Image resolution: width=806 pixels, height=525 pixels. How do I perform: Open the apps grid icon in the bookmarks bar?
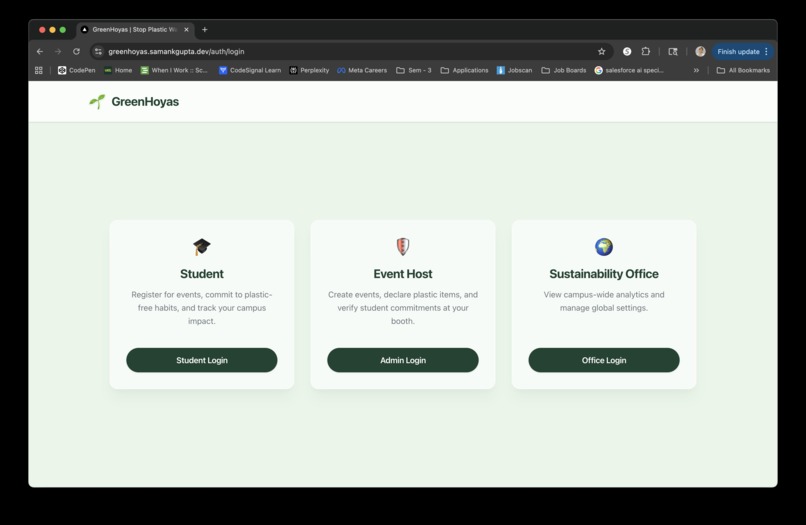[x=39, y=70]
